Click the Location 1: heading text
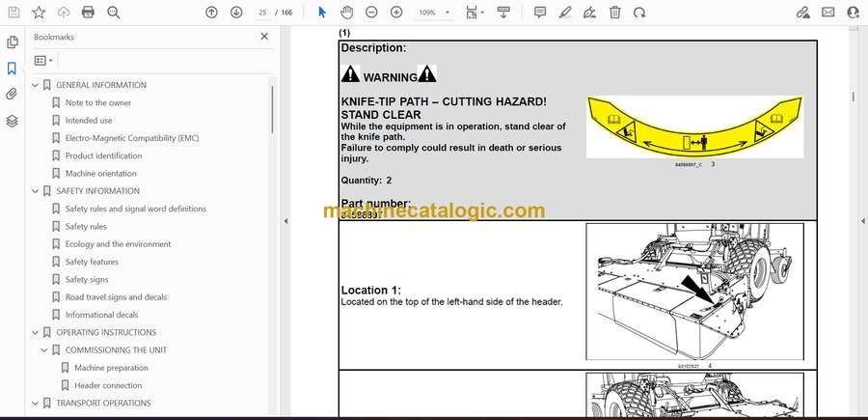This screenshot has width=868, height=420. coord(371,290)
